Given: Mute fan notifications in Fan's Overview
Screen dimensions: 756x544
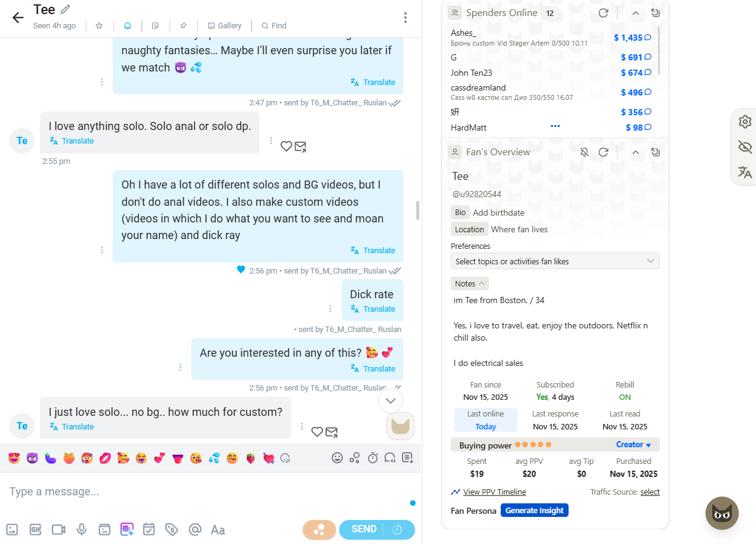Looking at the screenshot, I should pyautogui.click(x=585, y=152).
